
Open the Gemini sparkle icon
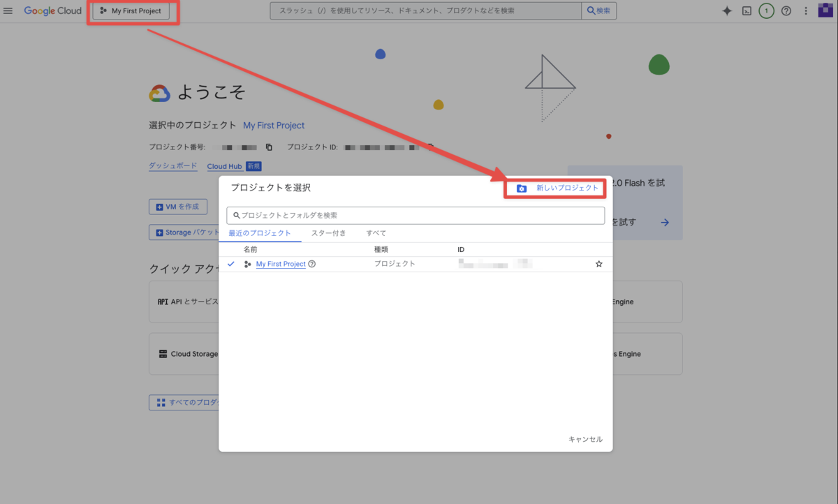pyautogui.click(x=727, y=11)
